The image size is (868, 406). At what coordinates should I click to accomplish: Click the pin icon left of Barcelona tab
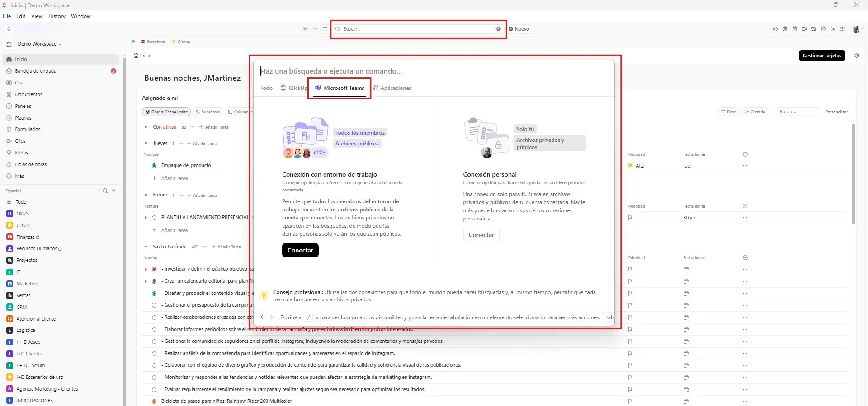(133, 42)
